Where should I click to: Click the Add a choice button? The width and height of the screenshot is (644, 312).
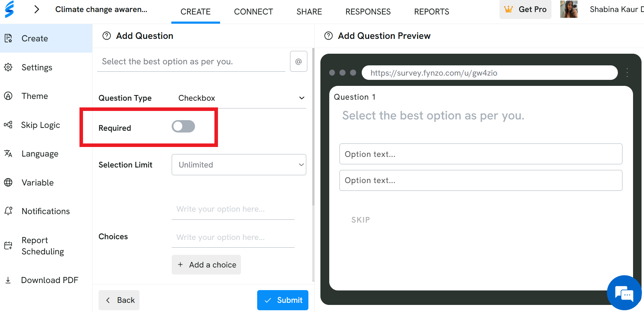tap(206, 265)
